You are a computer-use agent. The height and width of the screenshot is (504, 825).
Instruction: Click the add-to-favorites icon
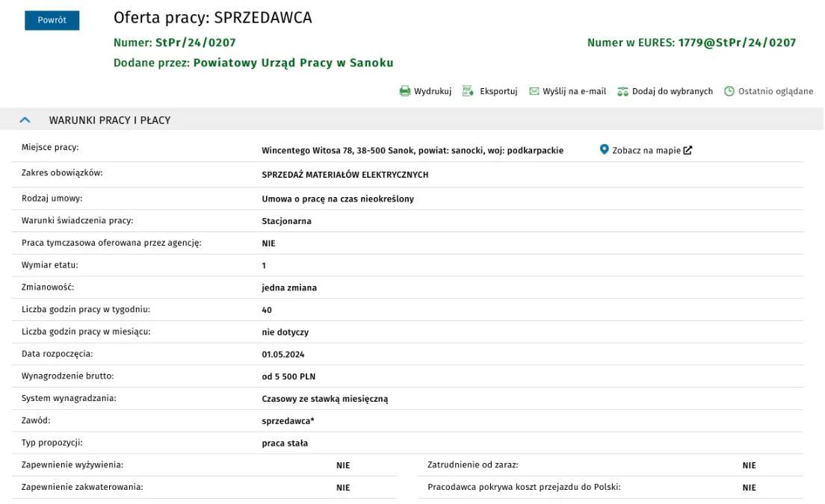click(x=623, y=91)
